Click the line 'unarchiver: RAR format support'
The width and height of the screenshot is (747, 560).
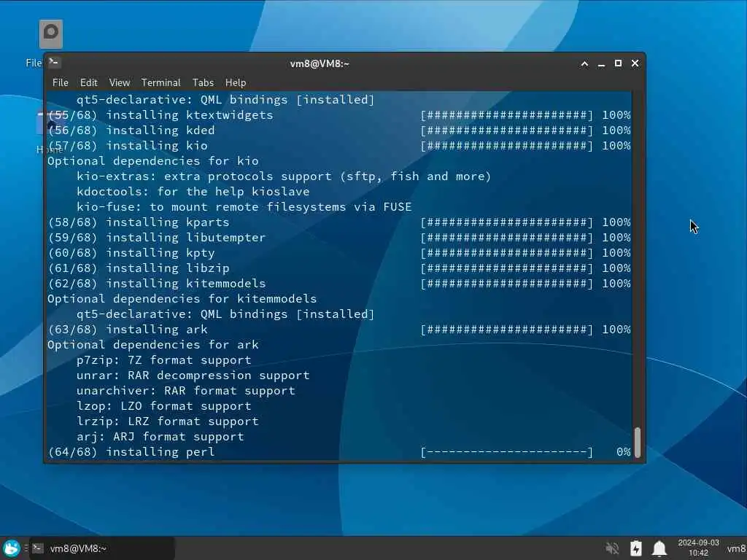[x=186, y=391]
